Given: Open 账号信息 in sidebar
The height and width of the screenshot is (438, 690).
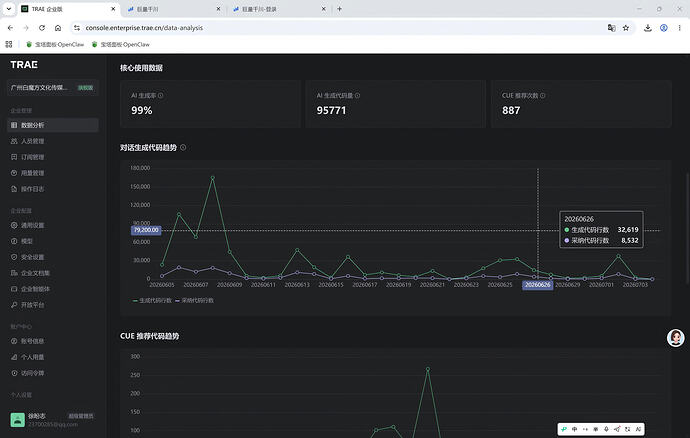Looking at the screenshot, I should pos(53,341).
